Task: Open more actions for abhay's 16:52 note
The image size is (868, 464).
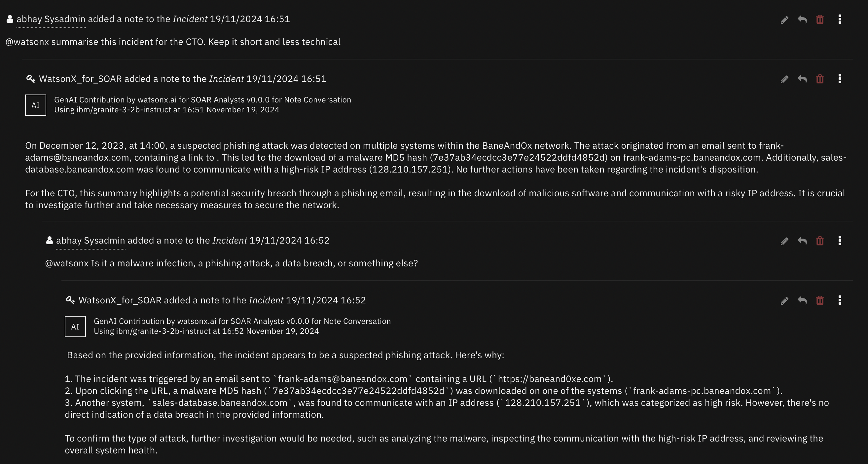Action: (840, 241)
